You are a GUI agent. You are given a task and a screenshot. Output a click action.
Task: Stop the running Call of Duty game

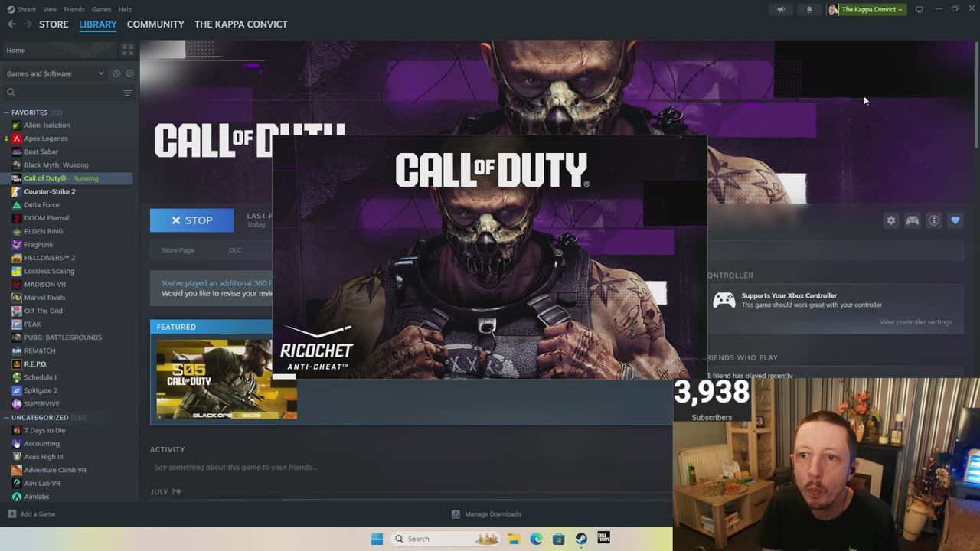191,220
